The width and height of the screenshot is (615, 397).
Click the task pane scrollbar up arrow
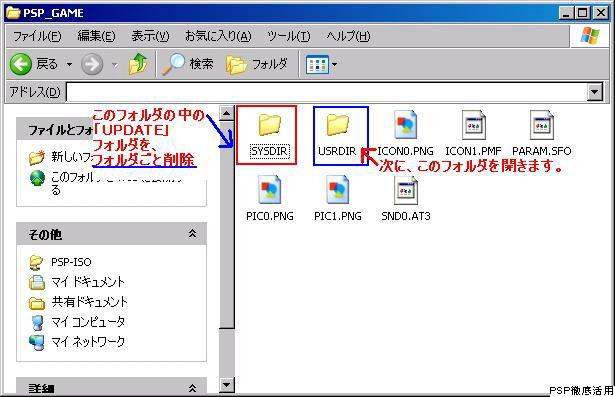(226, 113)
